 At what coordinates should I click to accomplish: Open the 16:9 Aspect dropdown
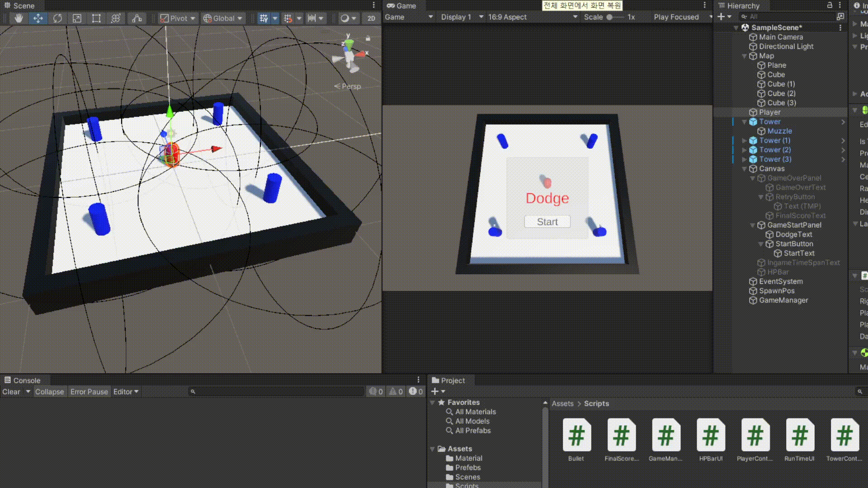tap(532, 17)
